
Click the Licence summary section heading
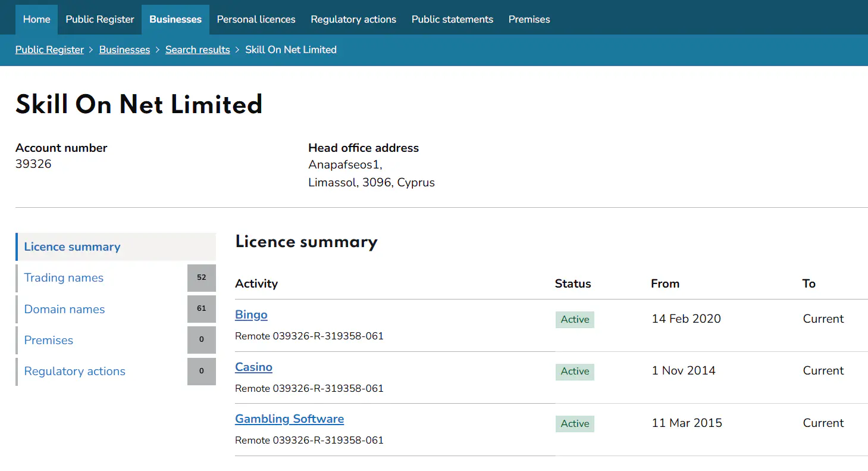pos(306,242)
